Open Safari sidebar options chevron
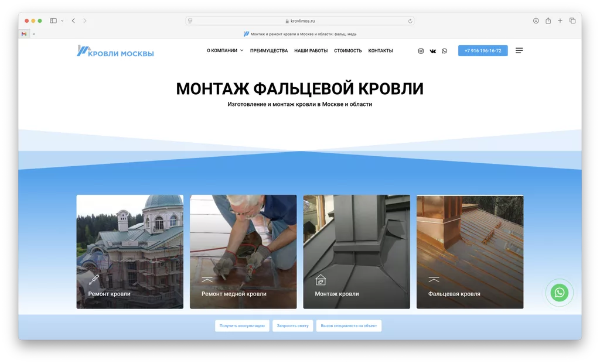This screenshot has width=600, height=364. coord(62,20)
